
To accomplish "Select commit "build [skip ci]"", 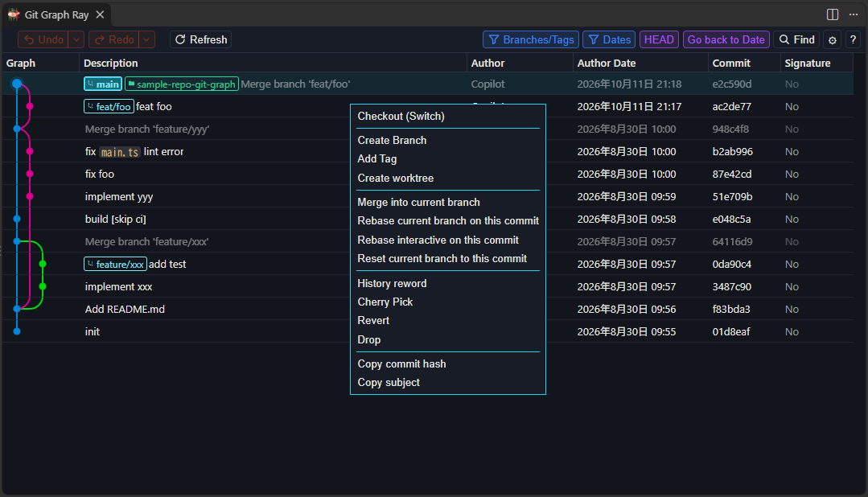I will pyautogui.click(x=116, y=220).
